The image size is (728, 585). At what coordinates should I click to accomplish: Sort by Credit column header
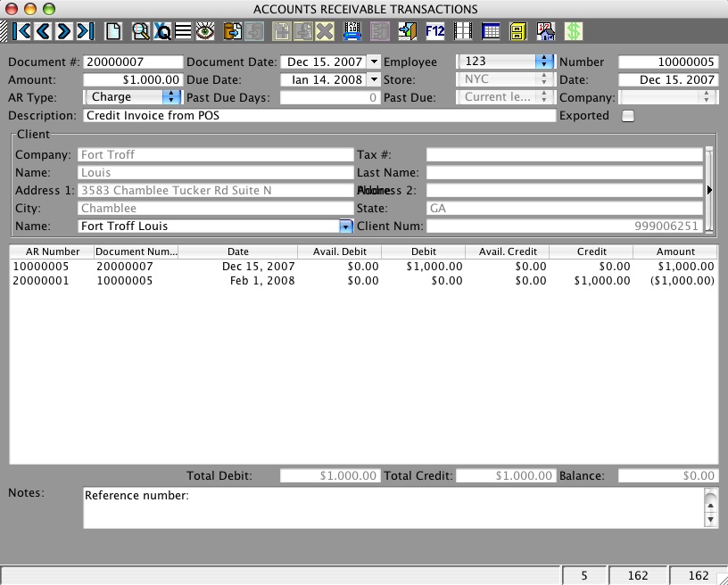tap(591, 251)
